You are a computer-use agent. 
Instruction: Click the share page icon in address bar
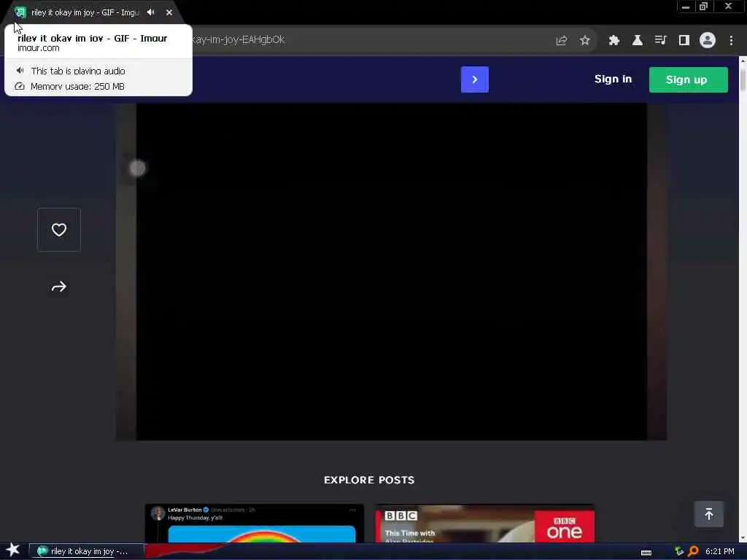(x=562, y=41)
